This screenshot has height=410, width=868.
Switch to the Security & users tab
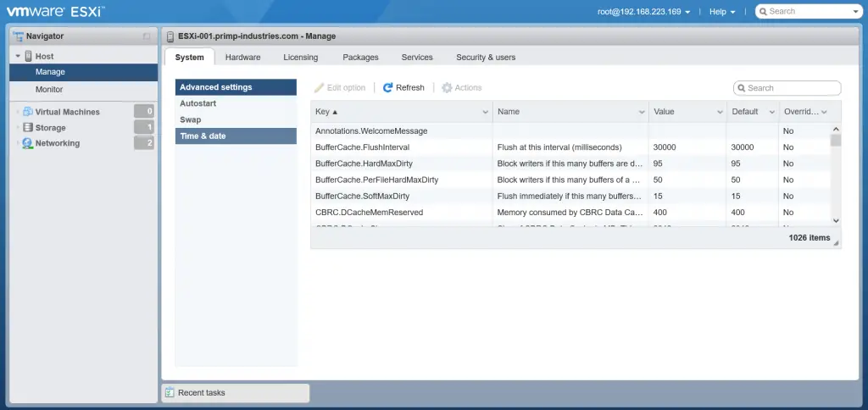(486, 57)
